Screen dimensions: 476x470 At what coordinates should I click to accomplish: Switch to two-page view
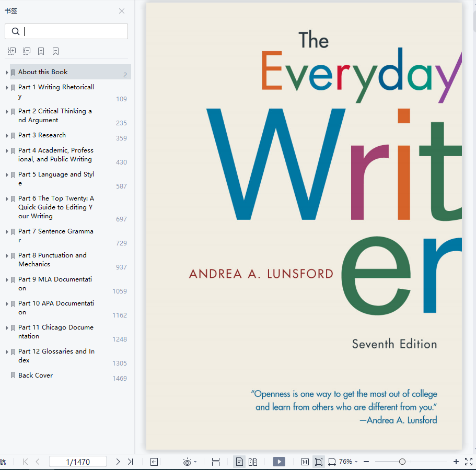(253, 462)
